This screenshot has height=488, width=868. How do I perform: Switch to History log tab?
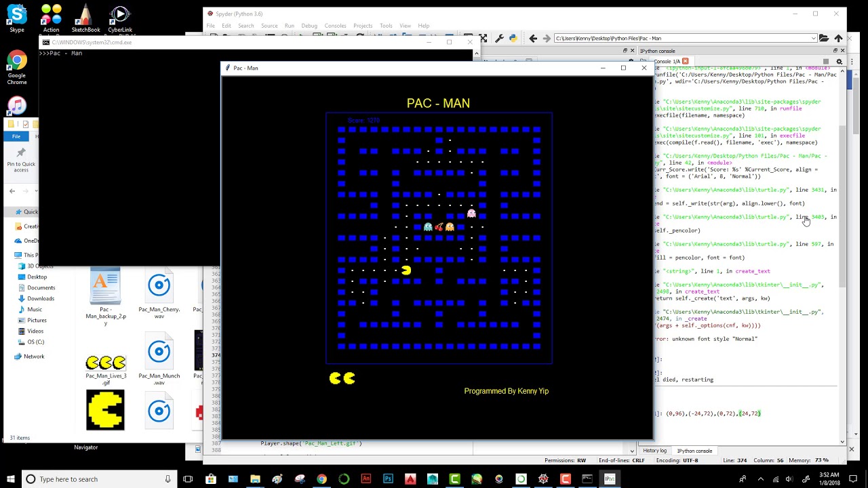click(x=654, y=451)
